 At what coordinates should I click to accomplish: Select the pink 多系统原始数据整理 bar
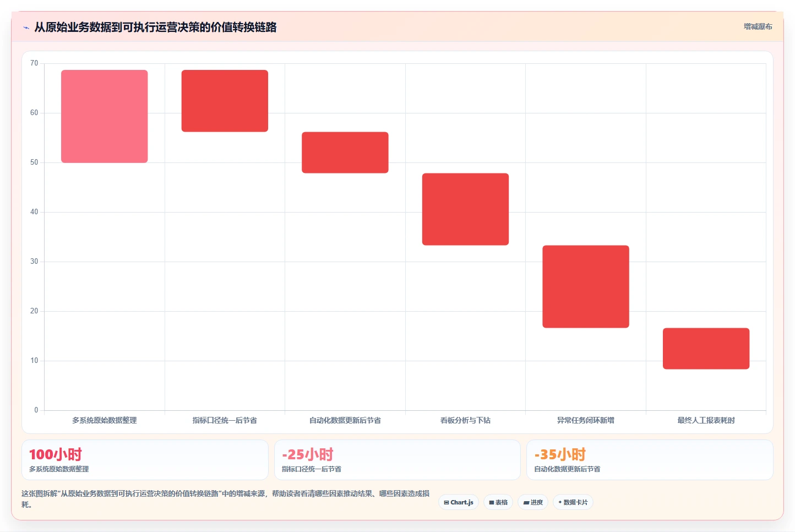(x=104, y=116)
